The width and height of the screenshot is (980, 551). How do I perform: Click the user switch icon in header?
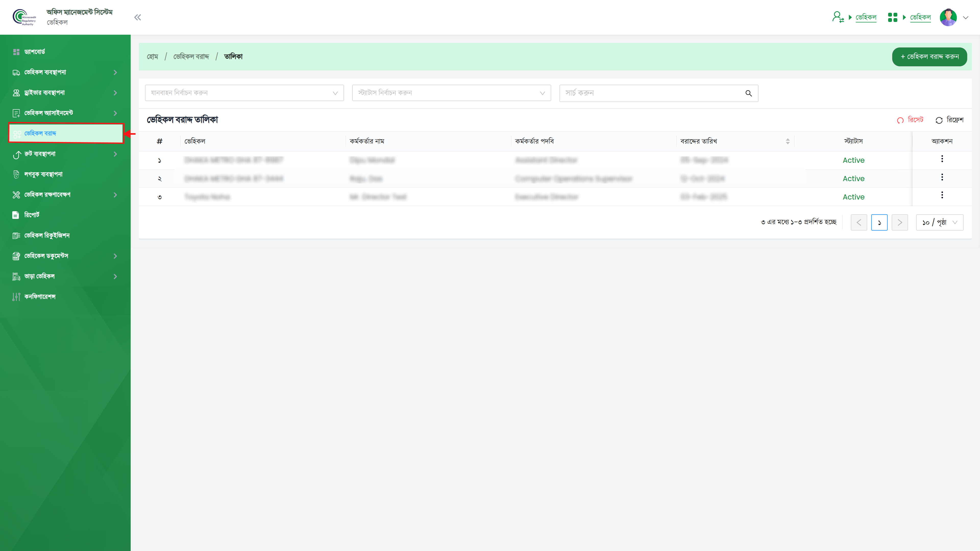pos(838,17)
